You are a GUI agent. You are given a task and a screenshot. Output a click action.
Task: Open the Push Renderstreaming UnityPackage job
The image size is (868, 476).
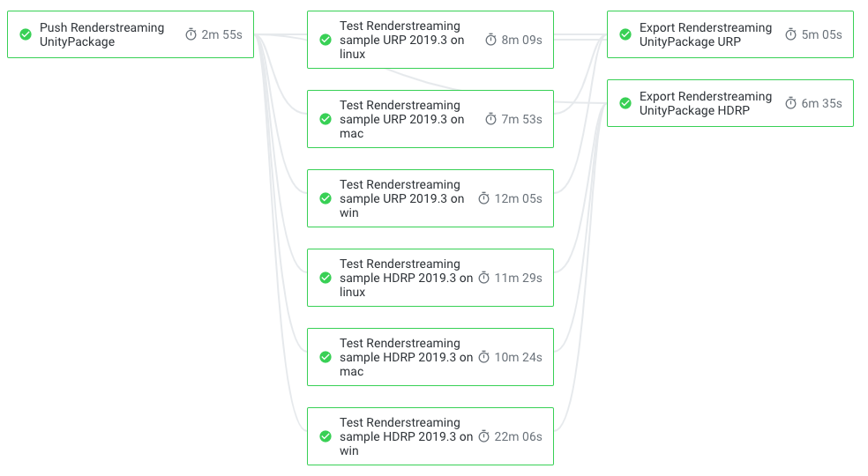pyautogui.click(x=131, y=34)
